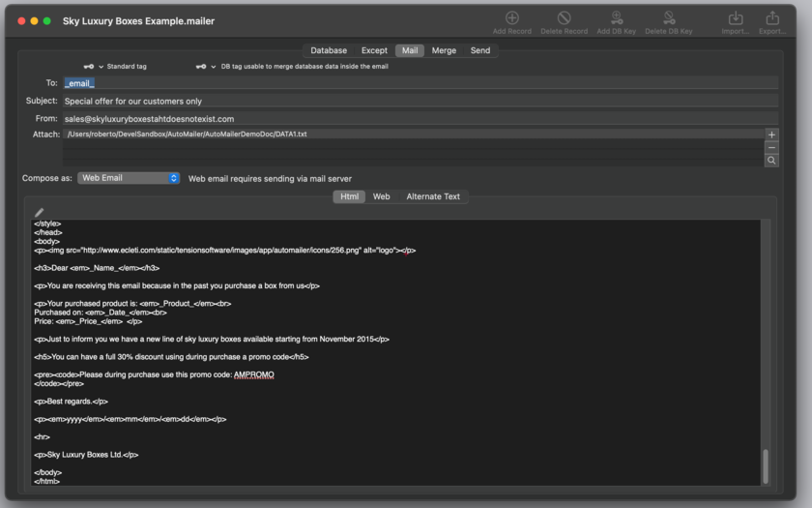Image resolution: width=812 pixels, height=508 pixels.
Task: Open the Send tab
Action: click(x=480, y=50)
